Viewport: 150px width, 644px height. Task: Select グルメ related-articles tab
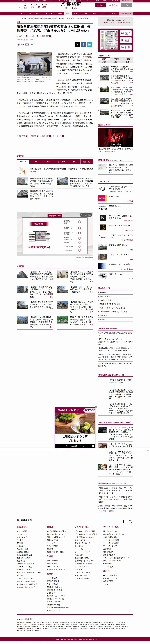pyautogui.click(x=48, y=162)
